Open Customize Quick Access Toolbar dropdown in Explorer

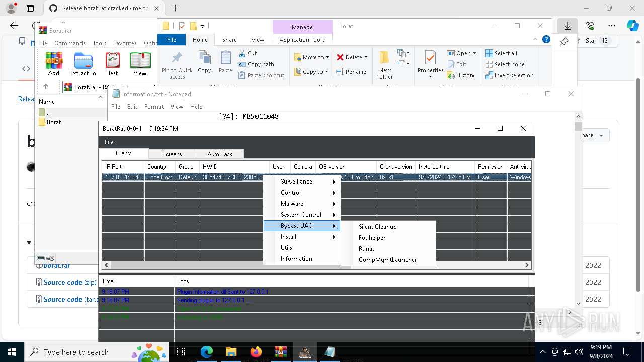(x=202, y=26)
